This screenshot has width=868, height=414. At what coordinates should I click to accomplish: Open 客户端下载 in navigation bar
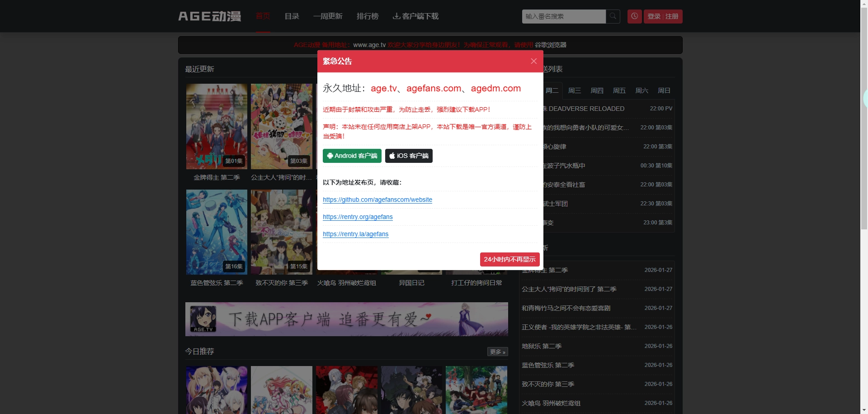tap(415, 16)
